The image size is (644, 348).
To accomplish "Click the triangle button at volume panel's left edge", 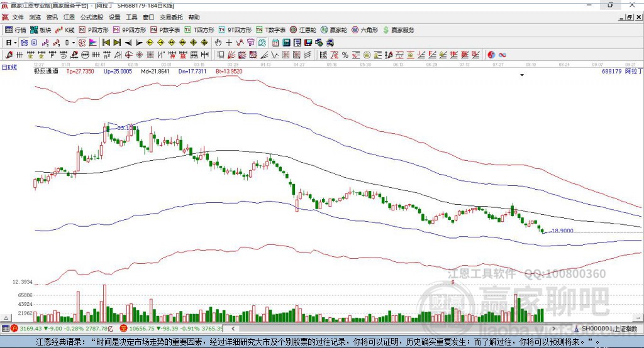I will (x=6, y=318).
